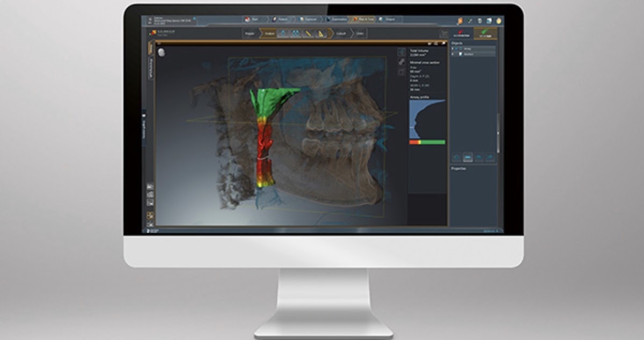Screen dimensions: 644x340
Task: Select the Order workflow step
Action: (x=359, y=34)
